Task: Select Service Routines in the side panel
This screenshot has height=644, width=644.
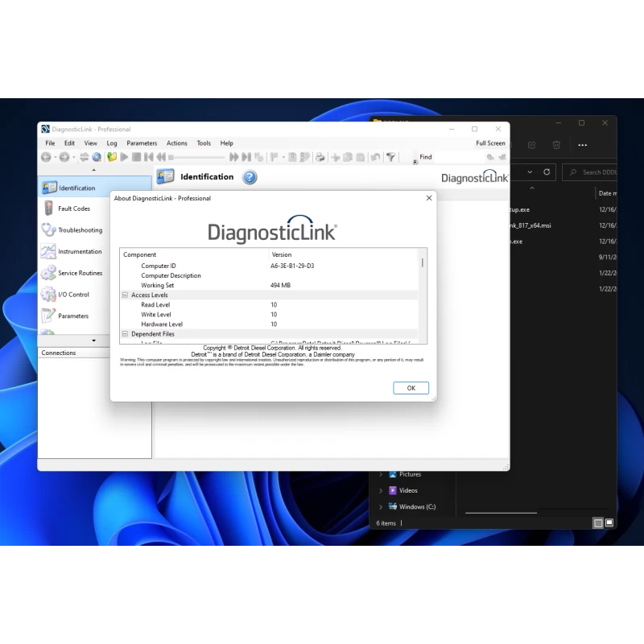Action: pos(74,273)
